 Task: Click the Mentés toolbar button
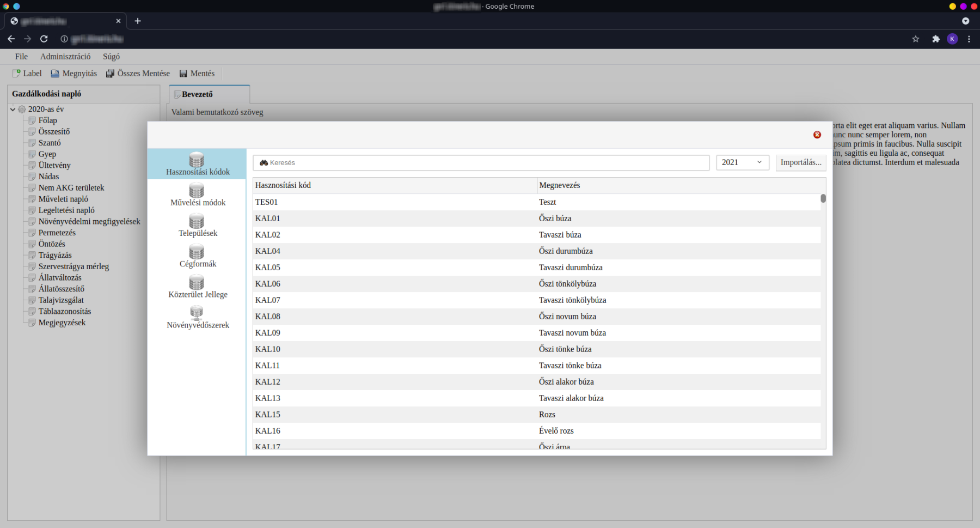197,74
